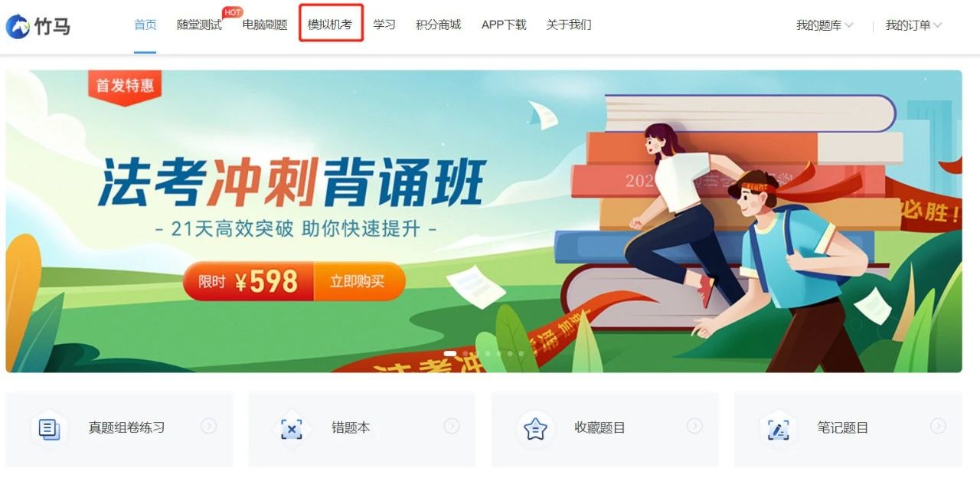The width and height of the screenshot is (980, 488).
Task: Click arrow icon beside 笔记题目
Action: pos(938,426)
